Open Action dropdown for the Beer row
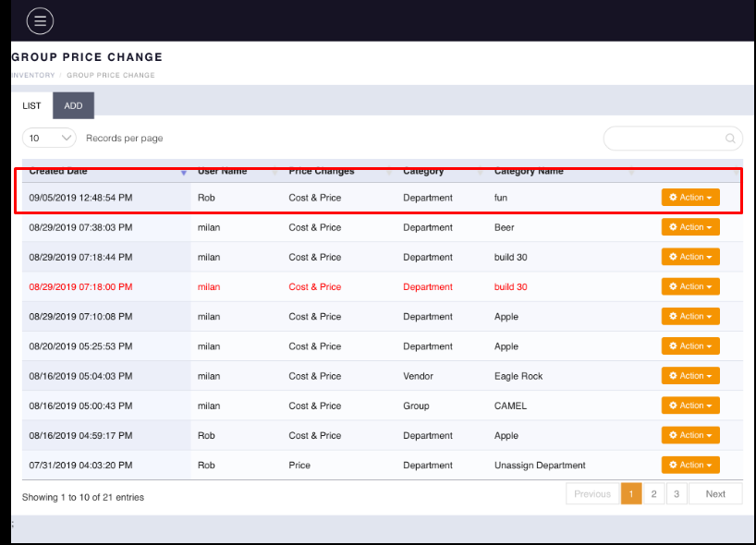The height and width of the screenshot is (545, 756). [689, 227]
